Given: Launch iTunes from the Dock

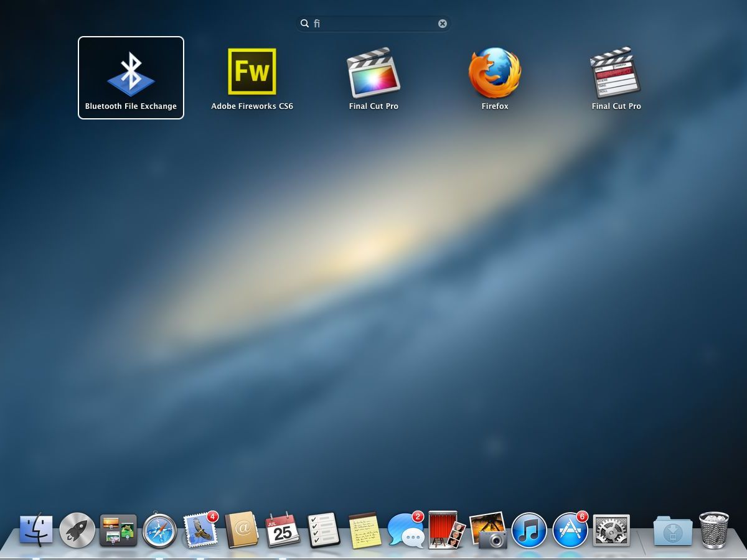Looking at the screenshot, I should coord(529,530).
